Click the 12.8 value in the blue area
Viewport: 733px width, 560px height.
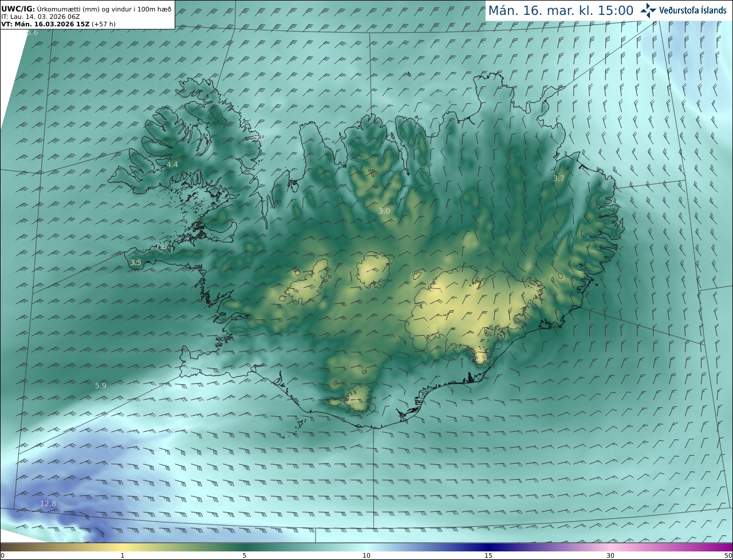pos(48,504)
